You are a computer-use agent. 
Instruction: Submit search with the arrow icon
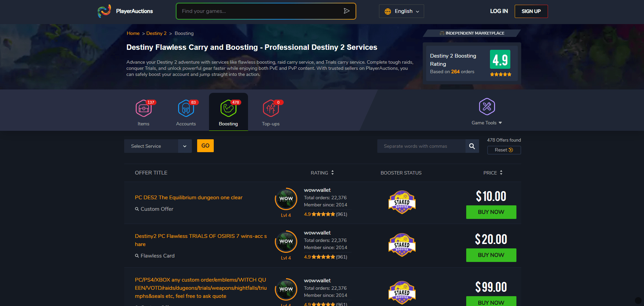[346, 11]
